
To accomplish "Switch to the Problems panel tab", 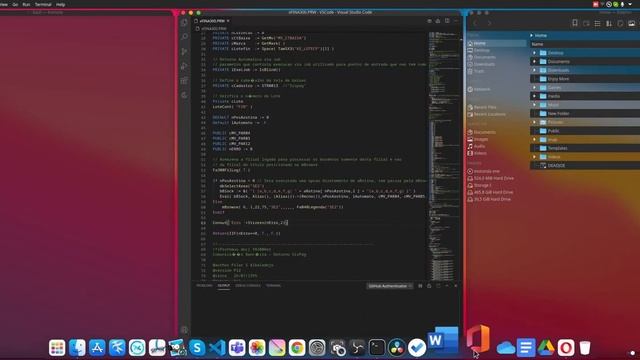I will (x=204, y=286).
